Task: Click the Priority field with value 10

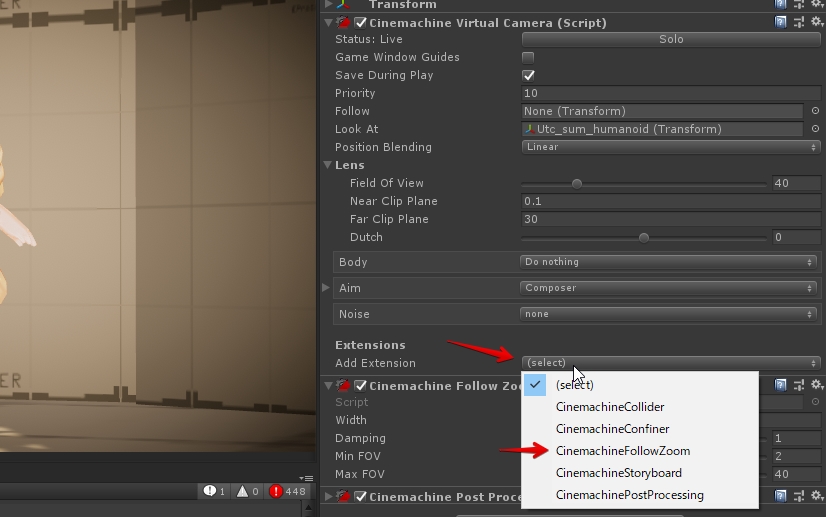Action: [671, 93]
